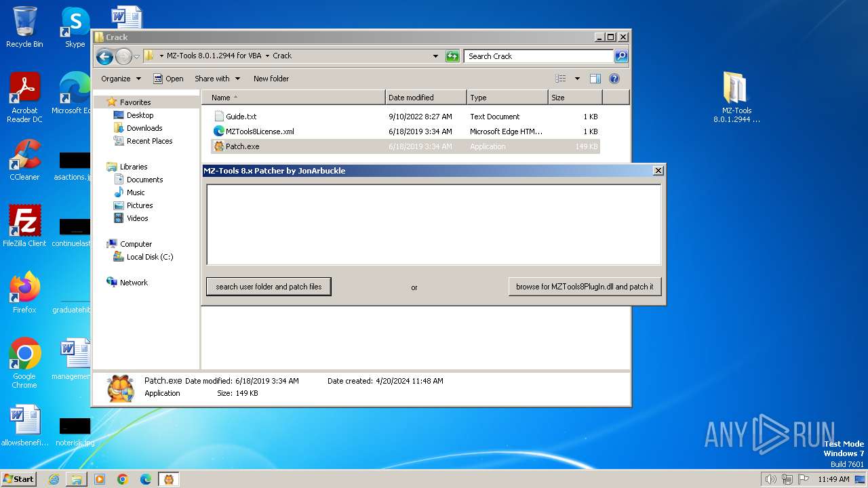Click the Patch.exe Garfield icon
The image size is (868, 488).
point(218,146)
